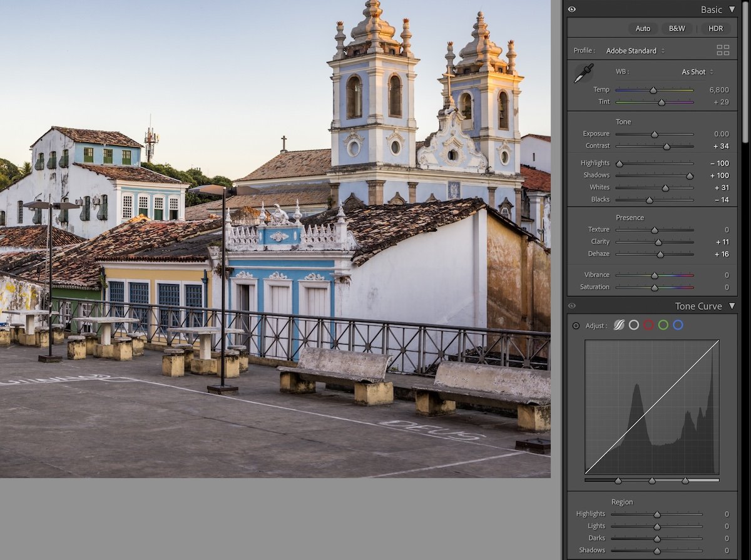
Task: Select the white point curve circle
Action: (634, 325)
